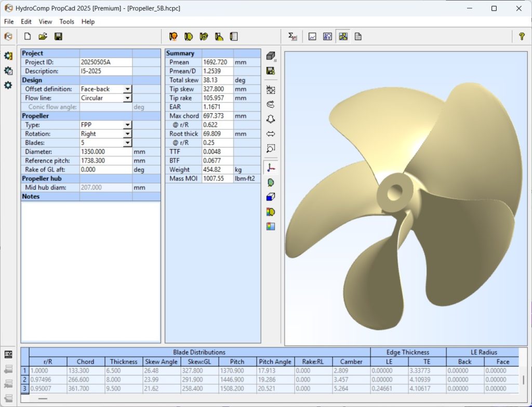Click the Diameter input field

(x=105, y=152)
